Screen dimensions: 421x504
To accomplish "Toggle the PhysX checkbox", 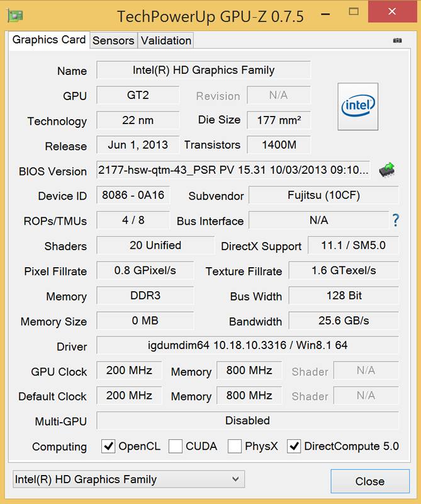I will pos(235,446).
